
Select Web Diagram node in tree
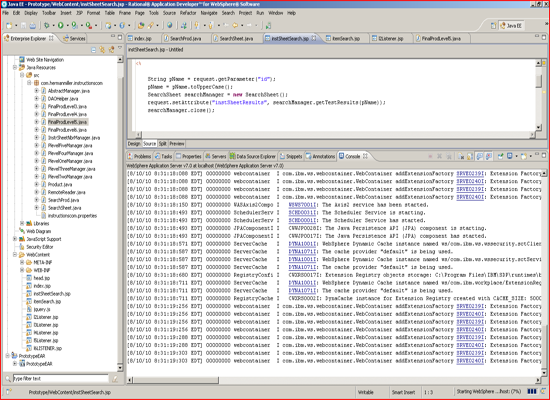click(39, 231)
